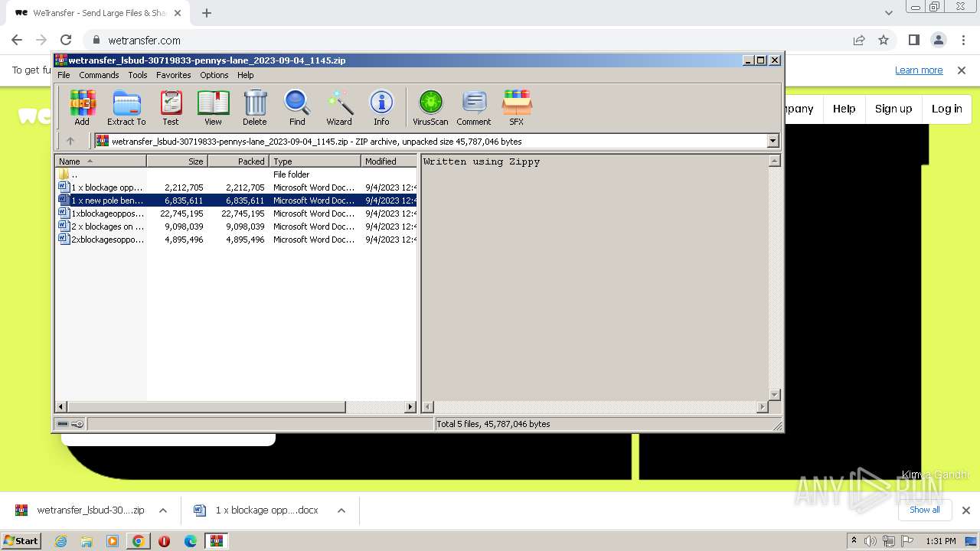Click the file list horizontal scrollbar

tap(207, 407)
